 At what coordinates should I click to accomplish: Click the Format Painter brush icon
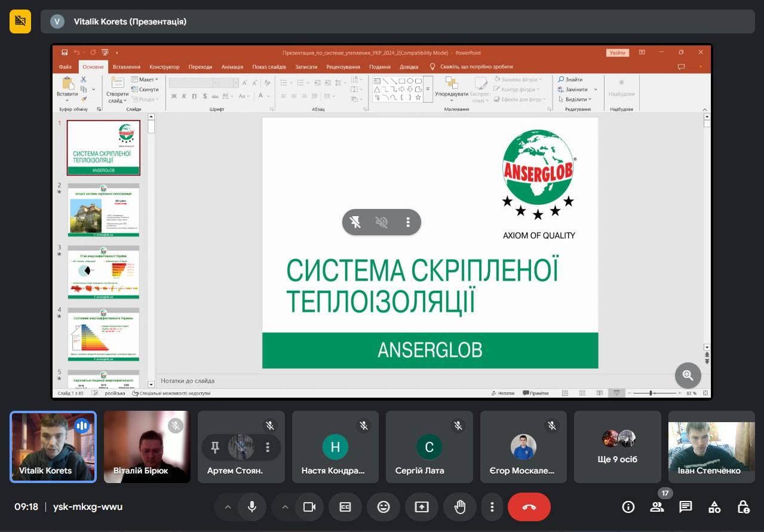pyautogui.click(x=84, y=99)
